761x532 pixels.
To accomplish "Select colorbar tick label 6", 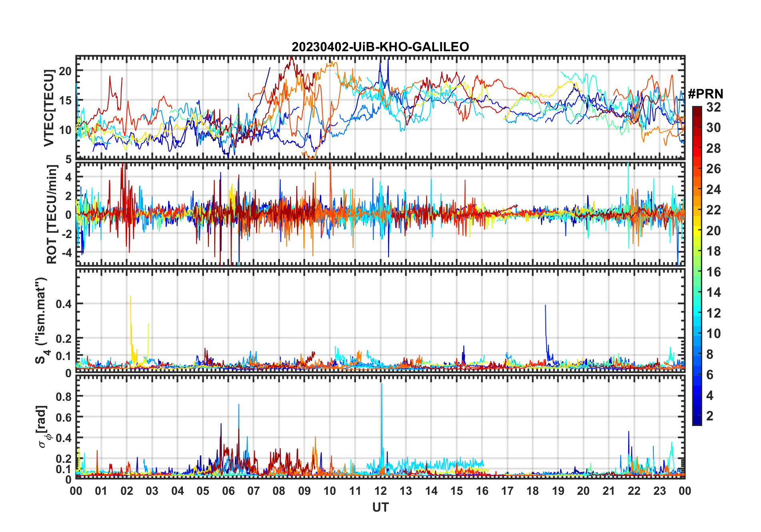I will [710, 375].
